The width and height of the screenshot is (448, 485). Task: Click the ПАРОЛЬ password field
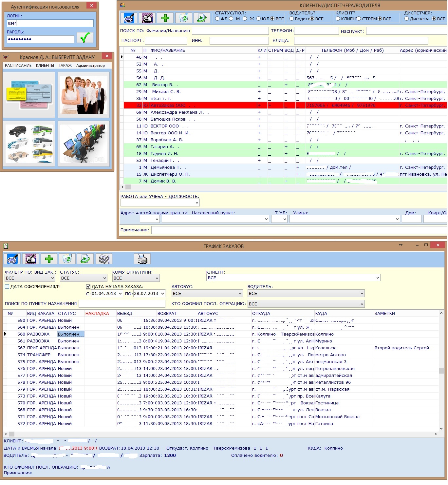(41, 39)
